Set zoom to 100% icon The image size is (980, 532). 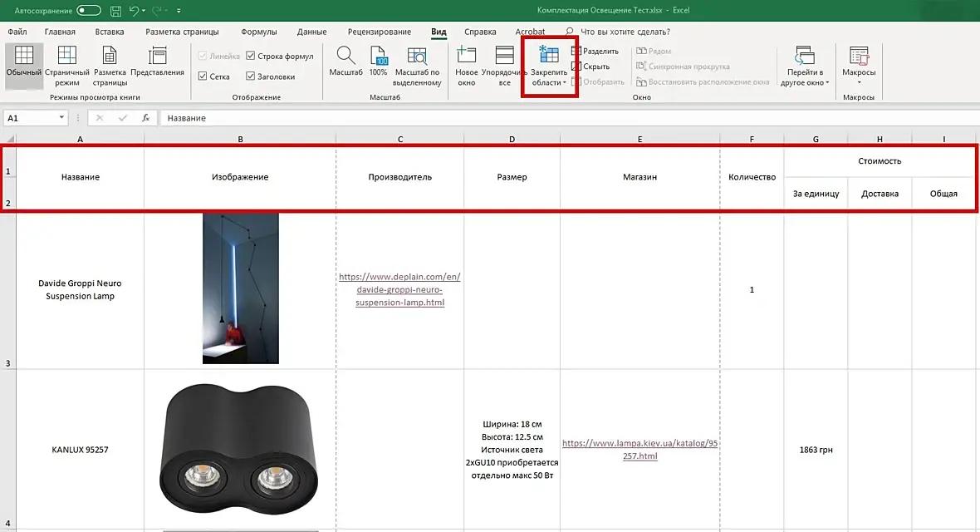pos(379,57)
